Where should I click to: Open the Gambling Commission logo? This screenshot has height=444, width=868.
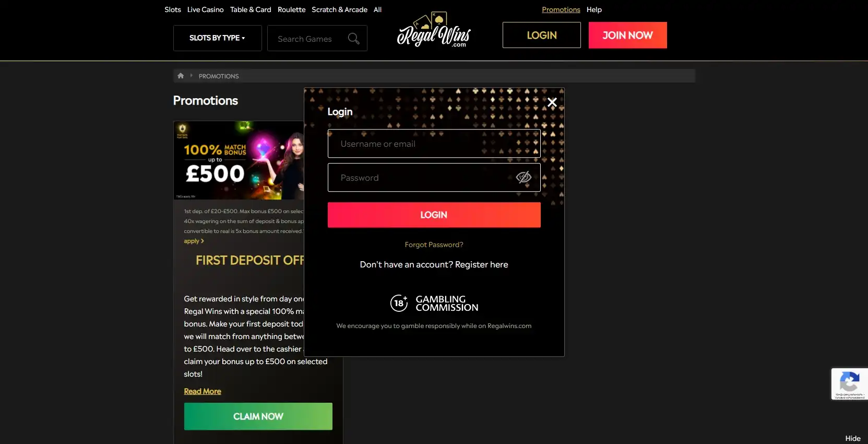447,303
